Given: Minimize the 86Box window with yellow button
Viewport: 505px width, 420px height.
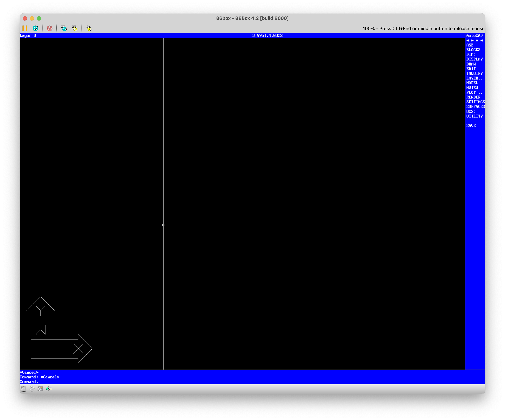Looking at the screenshot, I should click(x=32, y=18).
